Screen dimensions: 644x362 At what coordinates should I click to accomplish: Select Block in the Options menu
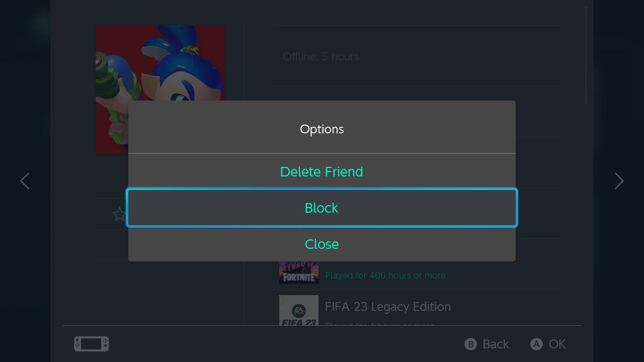coord(321,208)
